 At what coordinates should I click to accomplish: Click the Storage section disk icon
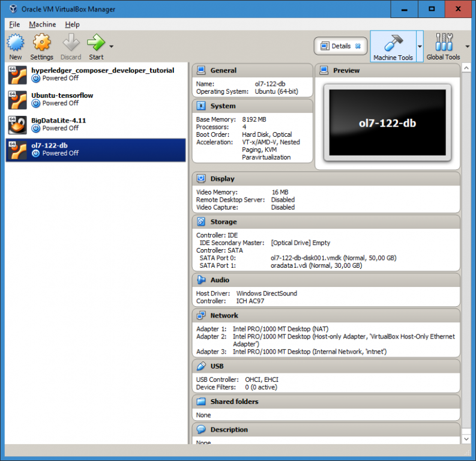tap(201, 221)
